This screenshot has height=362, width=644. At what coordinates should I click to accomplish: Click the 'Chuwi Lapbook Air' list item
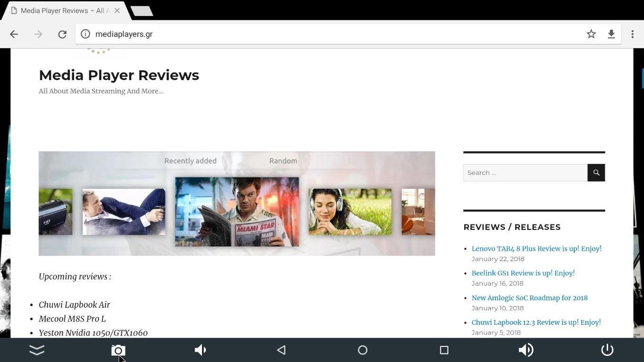75,304
